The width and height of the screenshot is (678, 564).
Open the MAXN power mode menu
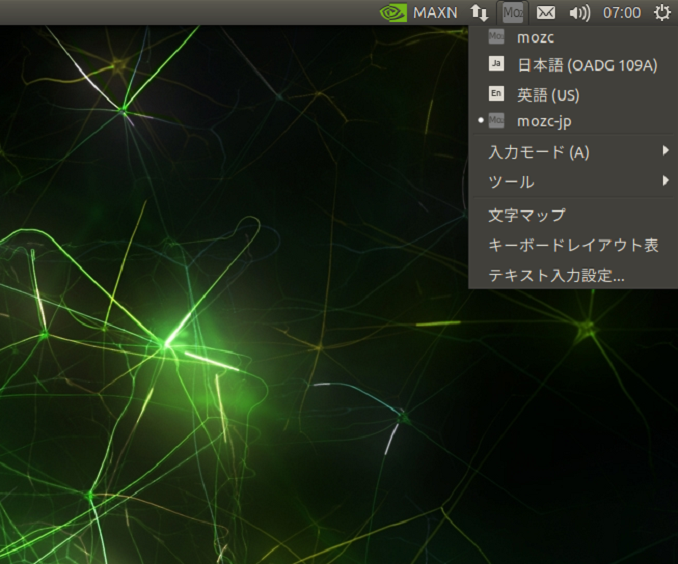click(435, 13)
